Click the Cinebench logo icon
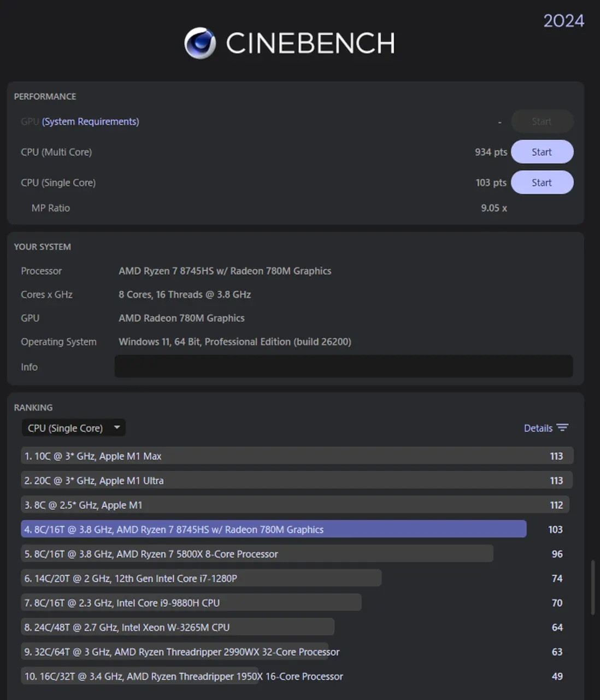 click(x=201, y=42)
